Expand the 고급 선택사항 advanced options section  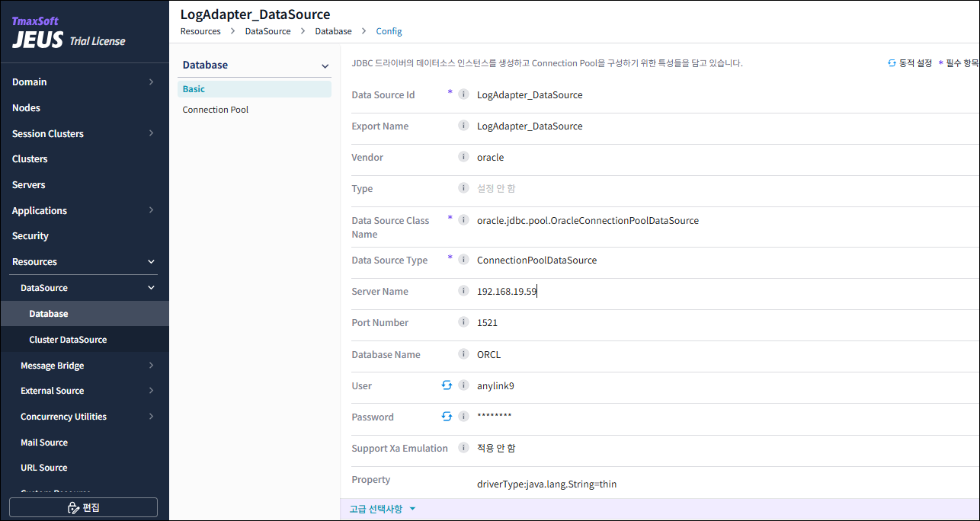coord(383,508)
